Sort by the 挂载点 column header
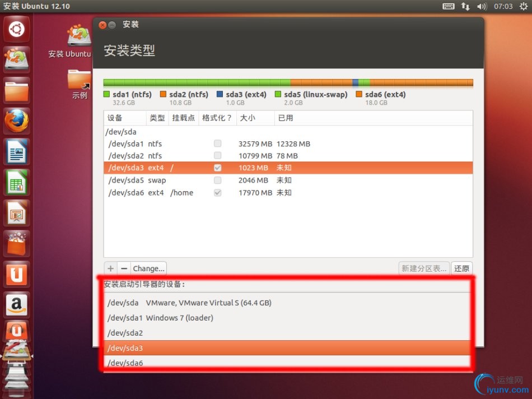 pos(184,118)
